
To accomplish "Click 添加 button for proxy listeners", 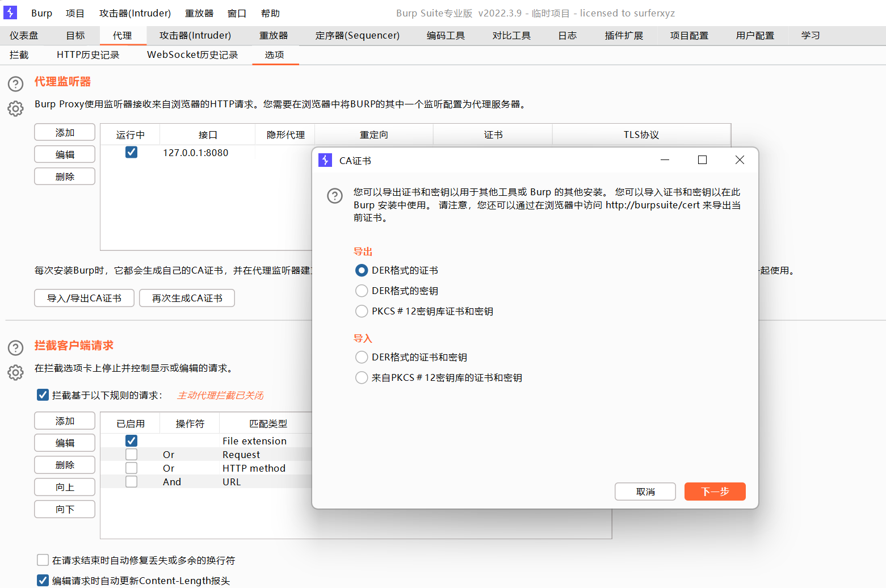I will [65, 132].
